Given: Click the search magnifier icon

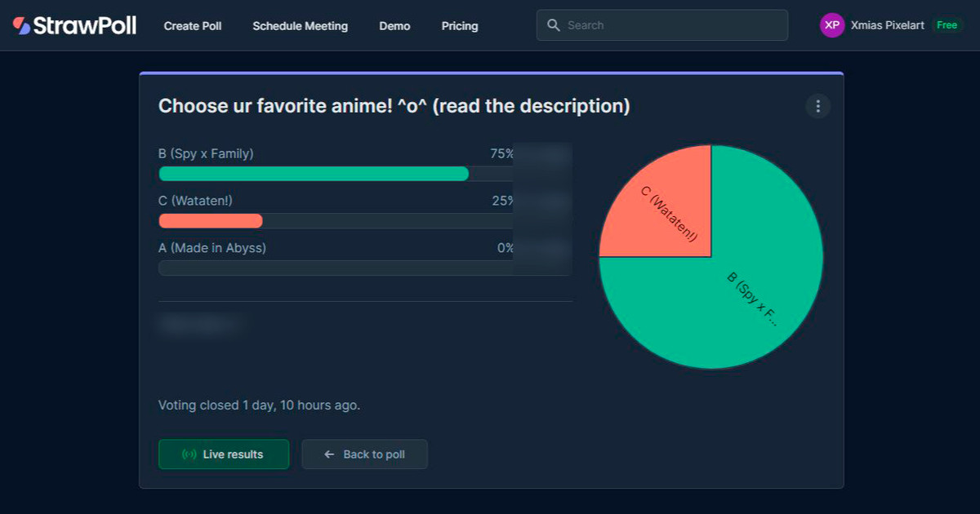Looking at the screenshot, I should tap(554, 25).
